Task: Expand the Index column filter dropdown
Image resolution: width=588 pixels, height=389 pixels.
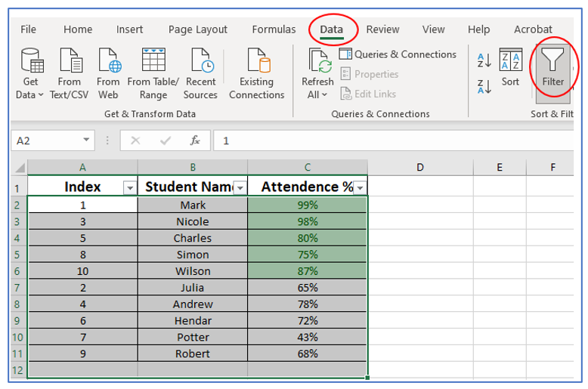Action: click(129, 188)
